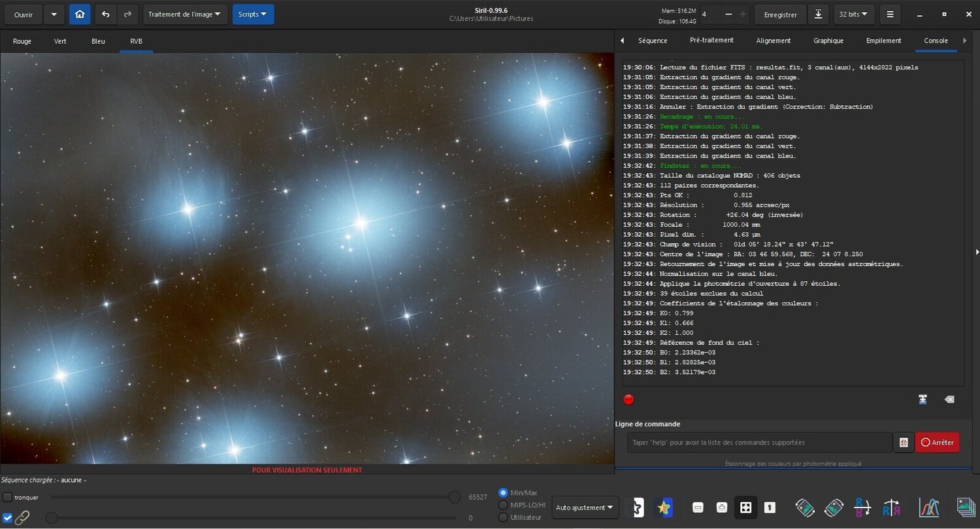Open the Scripts menu
The height and width of the screenshot is (529, 980).
253,14
